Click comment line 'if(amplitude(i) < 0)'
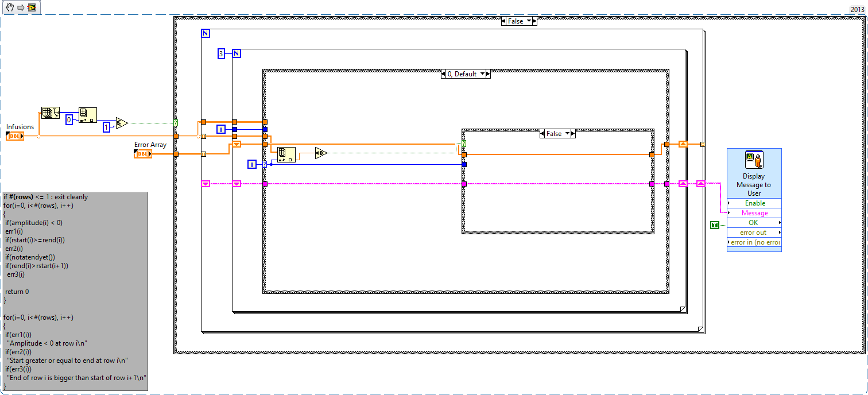Viewport: 868px width, 395px height. tap(34, 223)
